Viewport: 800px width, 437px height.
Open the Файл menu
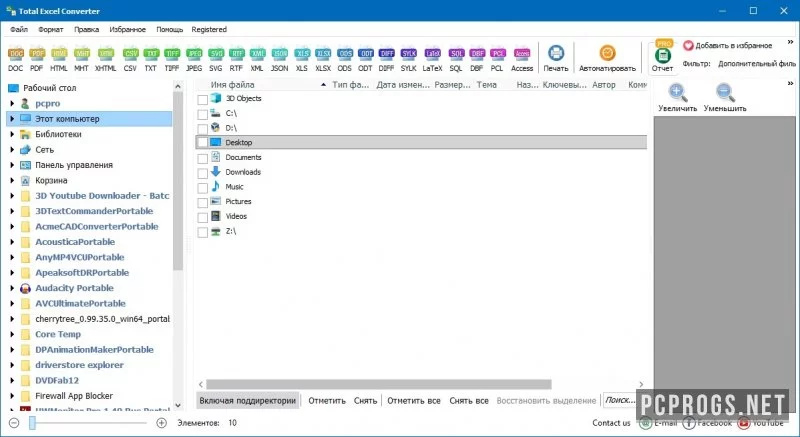click(19, 30)
